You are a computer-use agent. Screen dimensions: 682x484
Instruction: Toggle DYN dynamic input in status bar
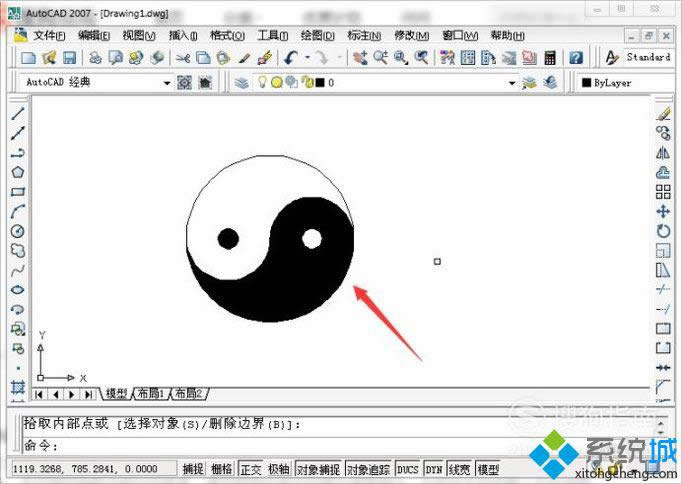click(434, 469)
